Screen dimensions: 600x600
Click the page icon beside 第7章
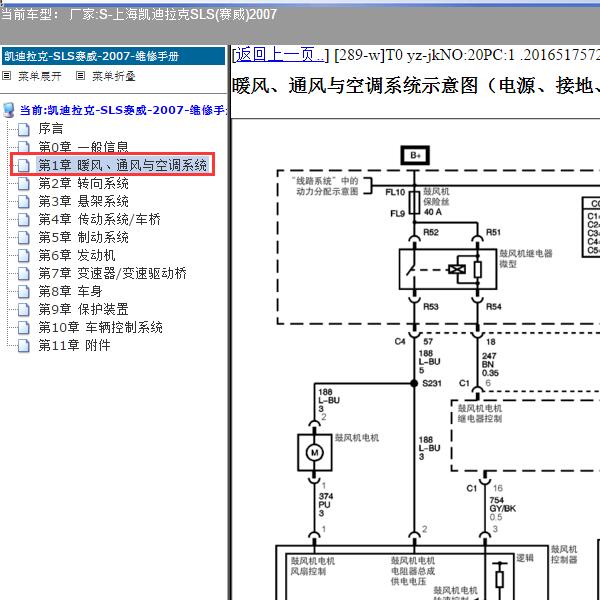(24, 274)
